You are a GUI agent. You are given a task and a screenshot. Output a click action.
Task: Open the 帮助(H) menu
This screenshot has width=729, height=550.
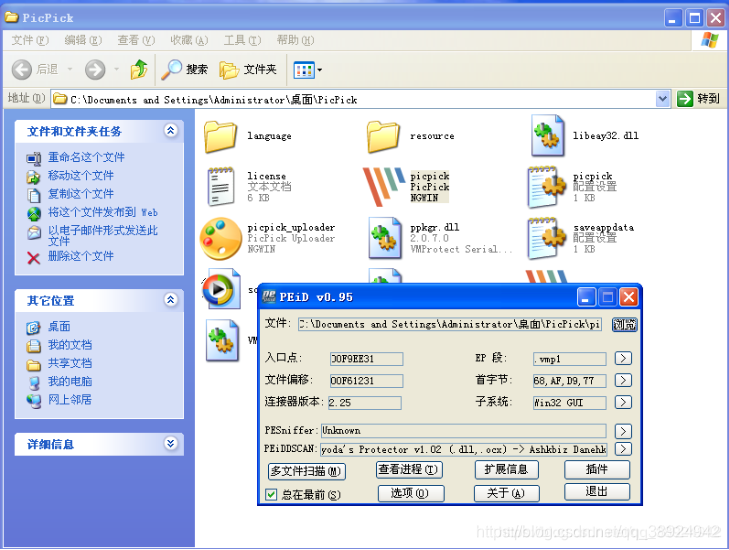point(295,40)
